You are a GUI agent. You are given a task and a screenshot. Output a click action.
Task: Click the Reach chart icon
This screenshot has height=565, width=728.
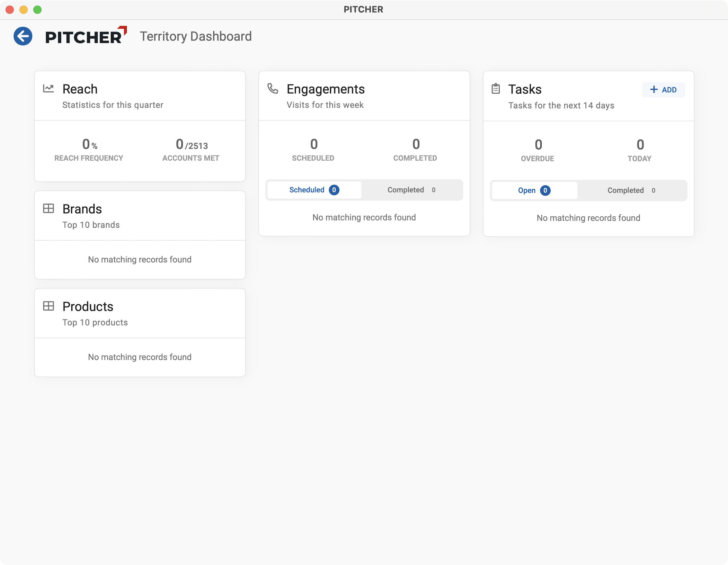point(48,88)
